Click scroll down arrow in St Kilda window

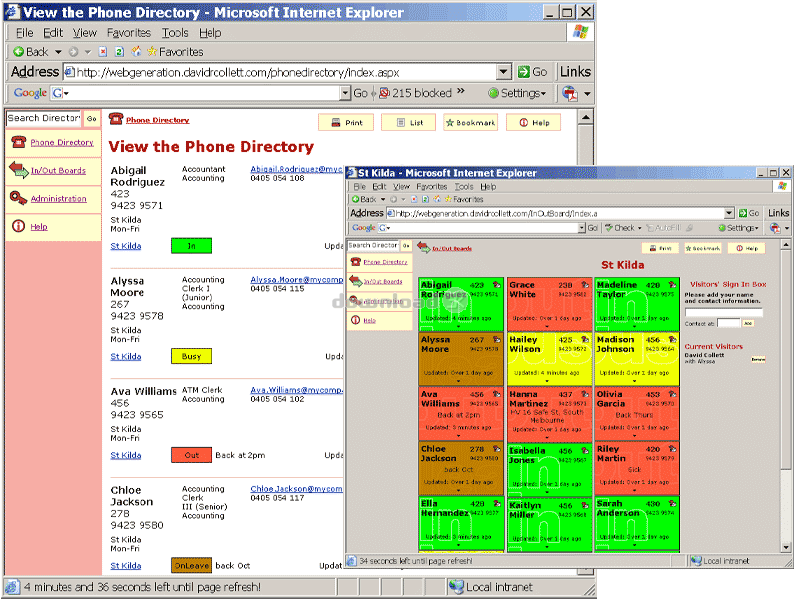click(786, 547)
